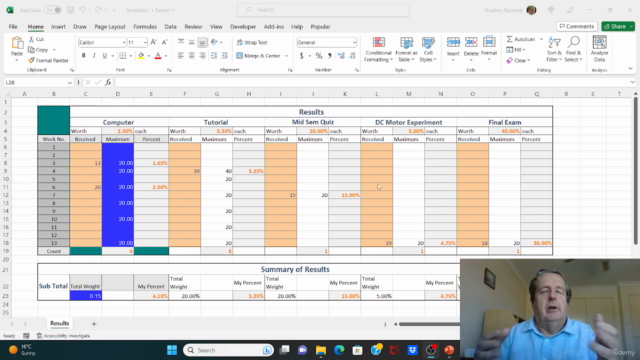Viewport: 640px width, 360px height.
Task: Open the Sort & Filter dropdown
Action: 554,49
